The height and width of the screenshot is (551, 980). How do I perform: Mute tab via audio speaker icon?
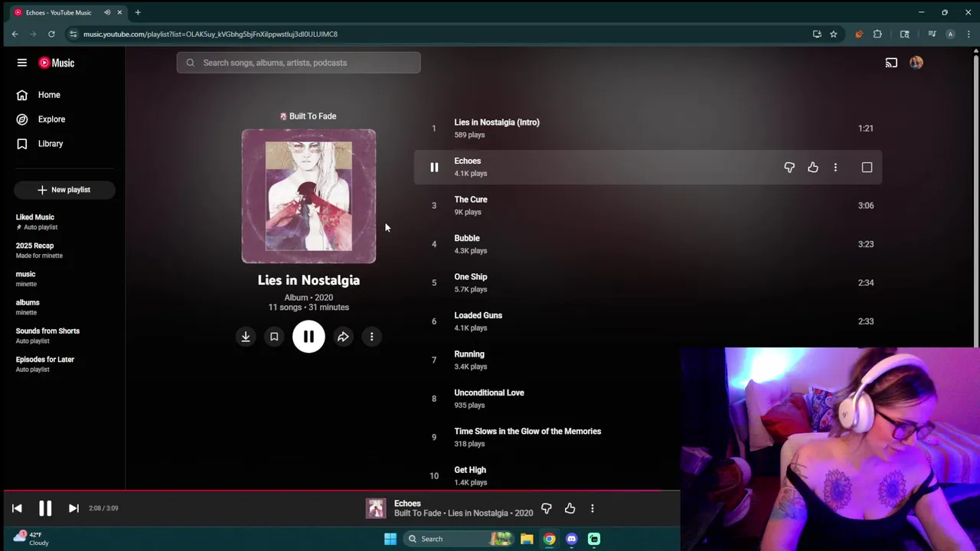107,12
